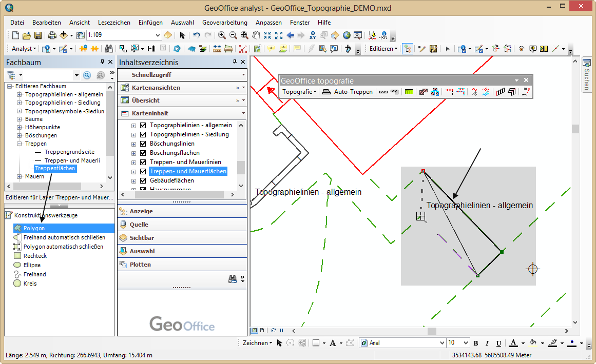This screenshot has height=364, width=596.
Task: Click the binoculars Find icon in Analyst toolbar
Action: coord(109,49)
